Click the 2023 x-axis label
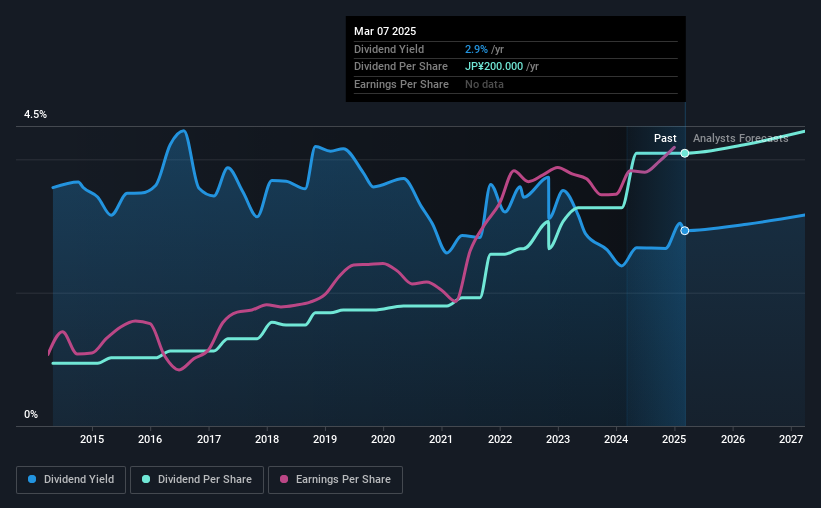The image size is (821, 508). pyautogui.click(x=558, y=439)
